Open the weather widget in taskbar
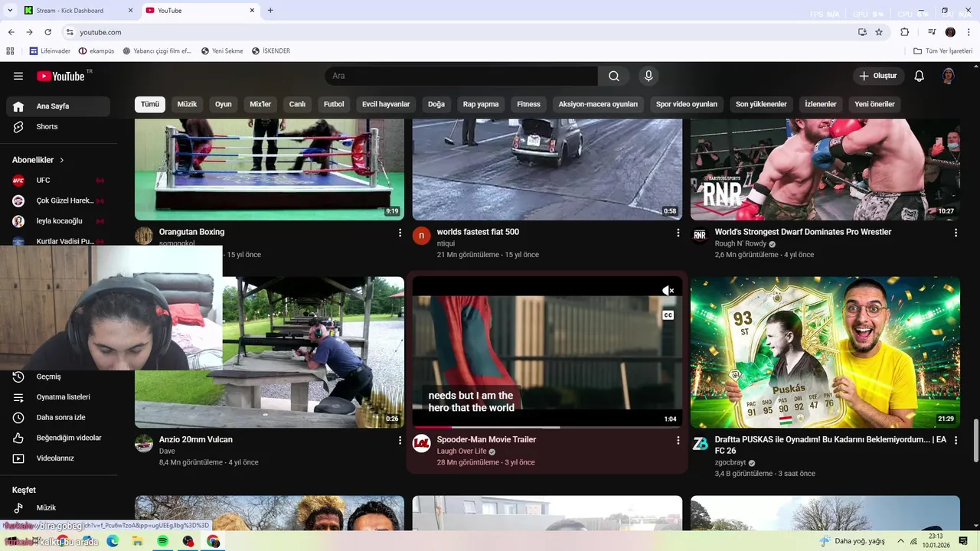Image resolution: width=980 pixels, height=551 pixels. [852, 541]
